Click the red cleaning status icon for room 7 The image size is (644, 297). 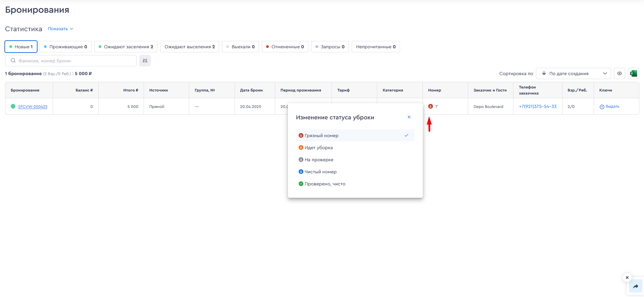(431, 106)
